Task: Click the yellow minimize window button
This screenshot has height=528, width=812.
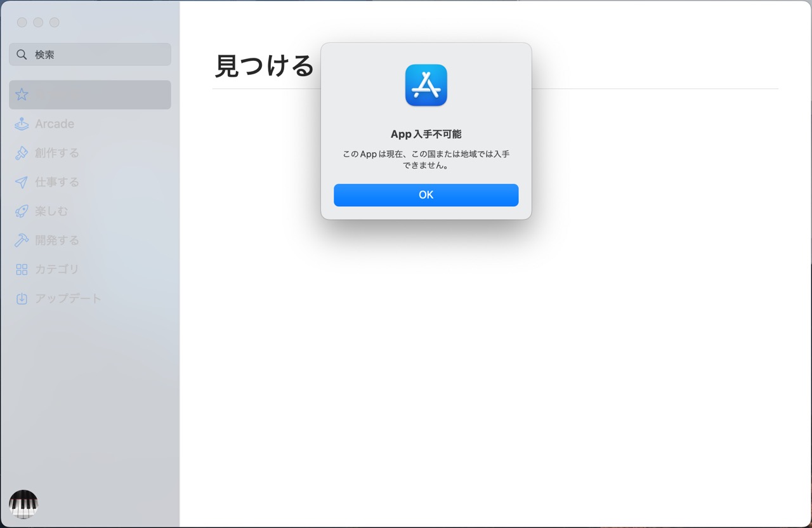Action: pos(38,22)
